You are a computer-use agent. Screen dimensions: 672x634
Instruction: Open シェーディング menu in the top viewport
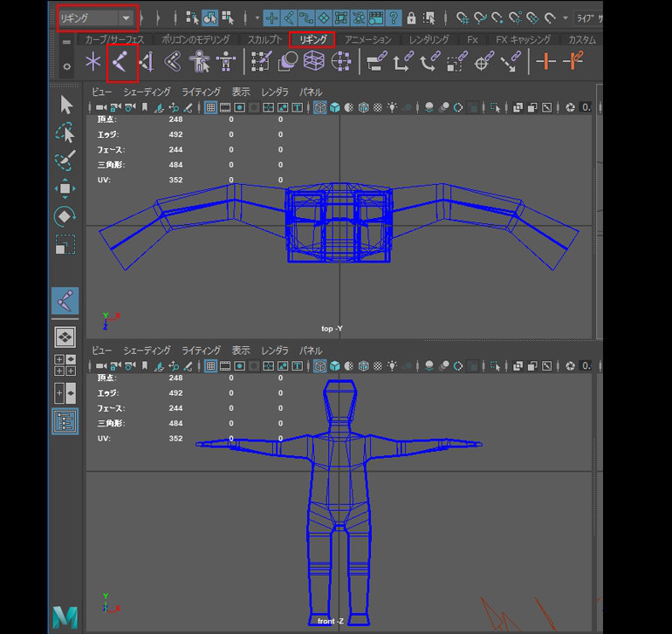tap(147, 92)
